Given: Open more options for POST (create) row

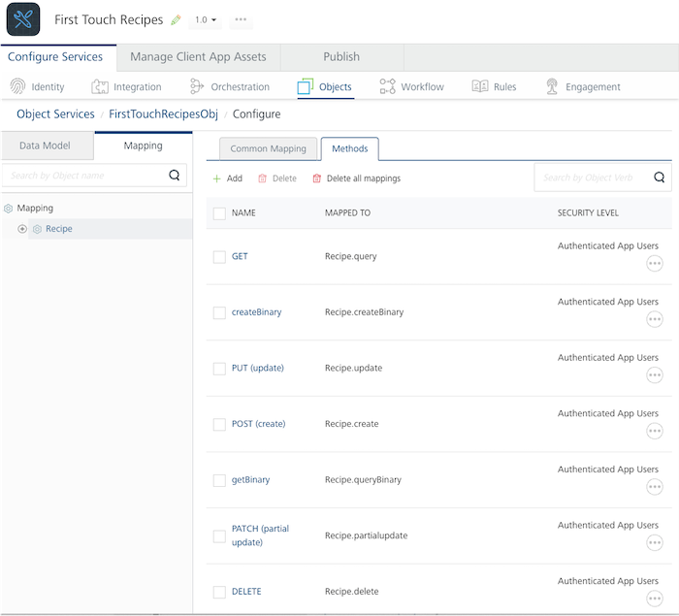Looking at the screenshot, I should click(x=655, y=431).
